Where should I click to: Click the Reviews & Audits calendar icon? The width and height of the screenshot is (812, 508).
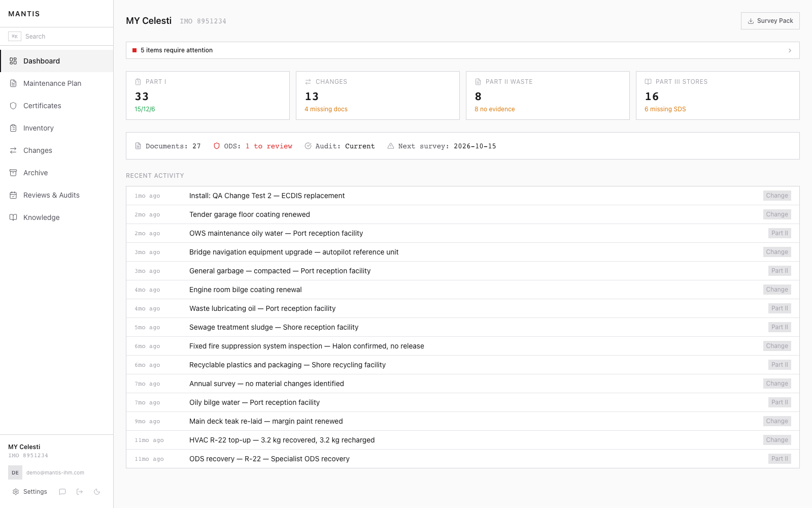pos(13,195)
